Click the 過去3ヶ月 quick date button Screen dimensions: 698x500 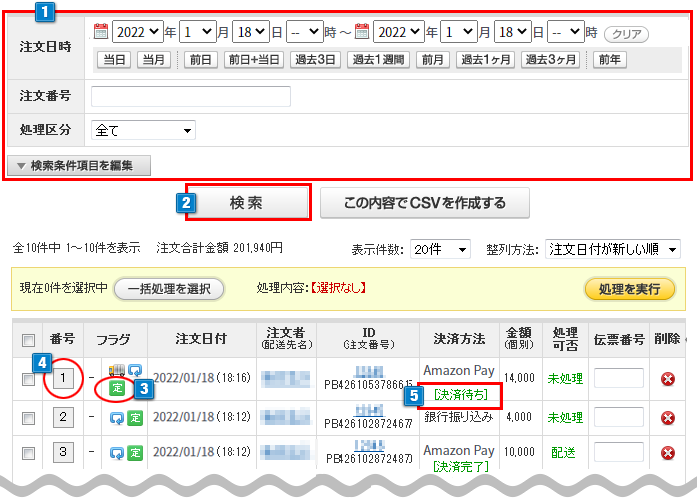(550, 60)
